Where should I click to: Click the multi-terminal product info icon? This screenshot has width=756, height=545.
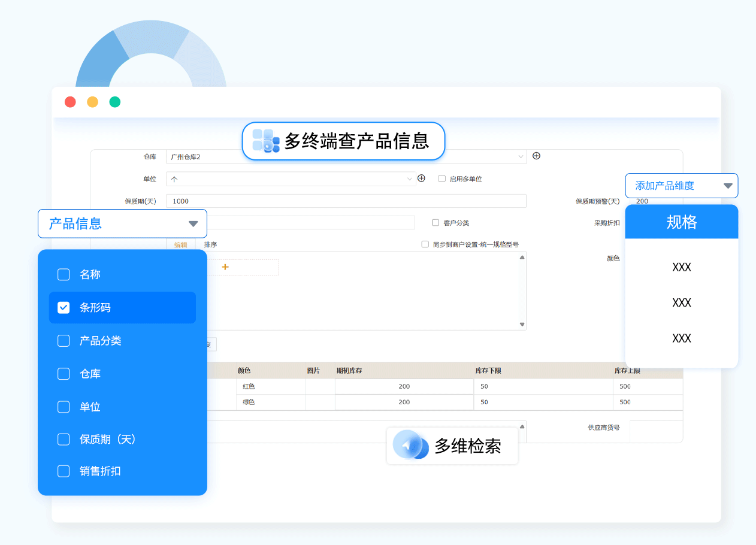[265, 141]
